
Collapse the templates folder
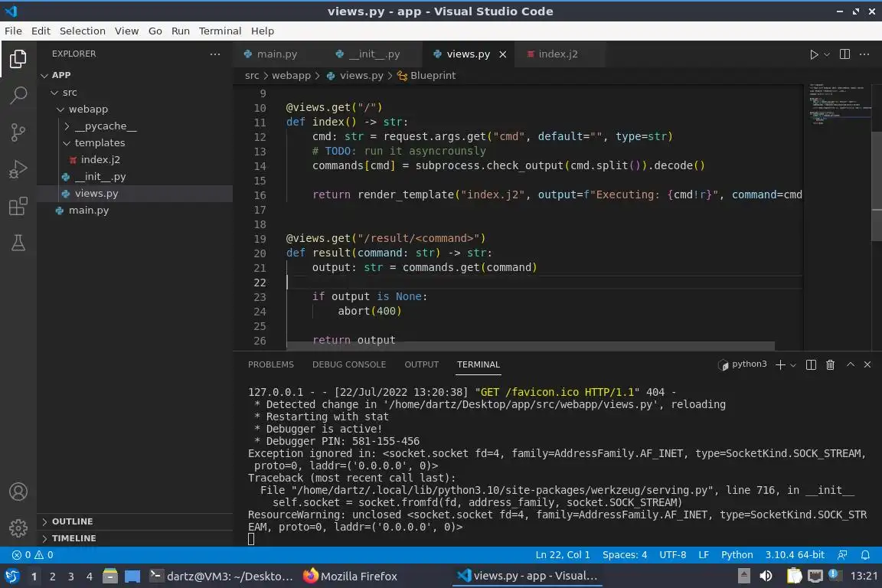coord(135,143)
